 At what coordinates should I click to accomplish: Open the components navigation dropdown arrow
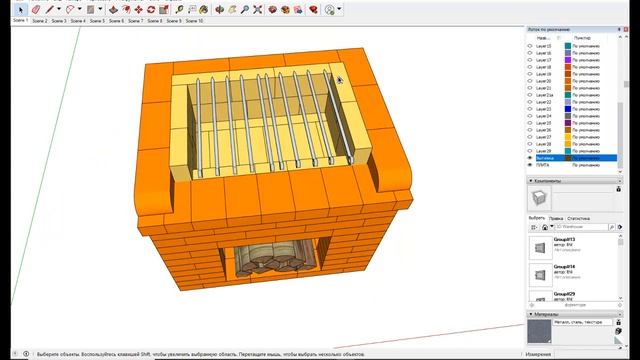pyautogui.click(x=551, y=227)
